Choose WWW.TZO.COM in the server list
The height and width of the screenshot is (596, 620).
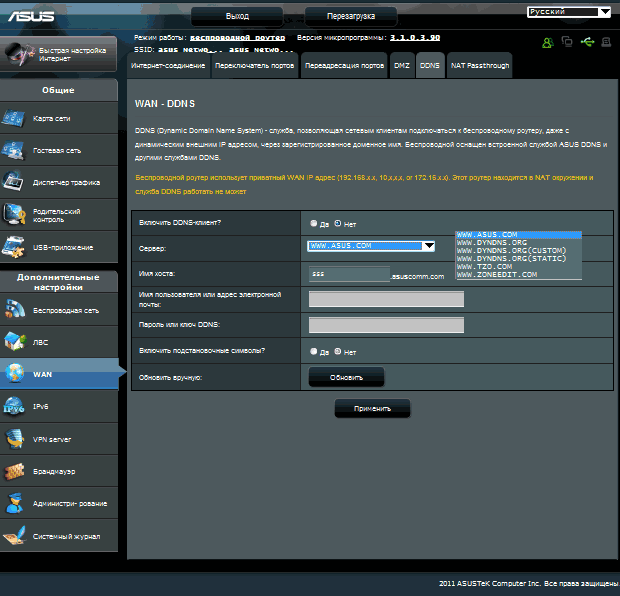tap(518, 267)
